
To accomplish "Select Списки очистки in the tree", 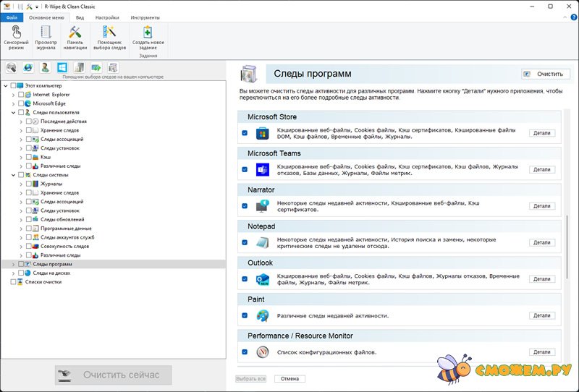I will [43, 282].
